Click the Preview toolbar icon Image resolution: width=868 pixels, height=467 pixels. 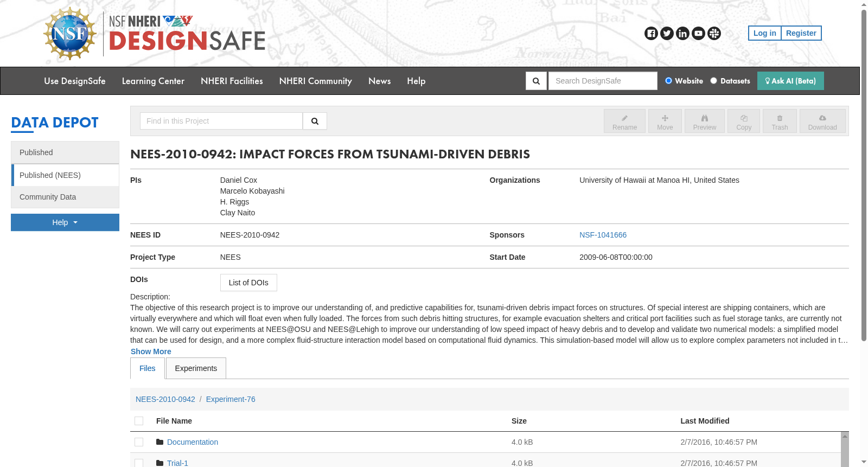(705, 121)
